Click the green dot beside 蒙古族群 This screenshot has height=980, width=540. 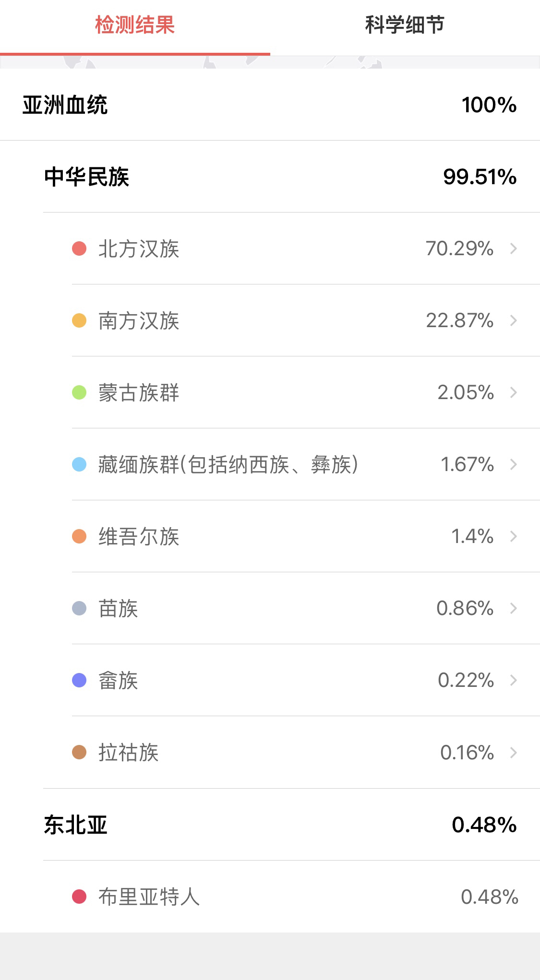click(79, 392)
